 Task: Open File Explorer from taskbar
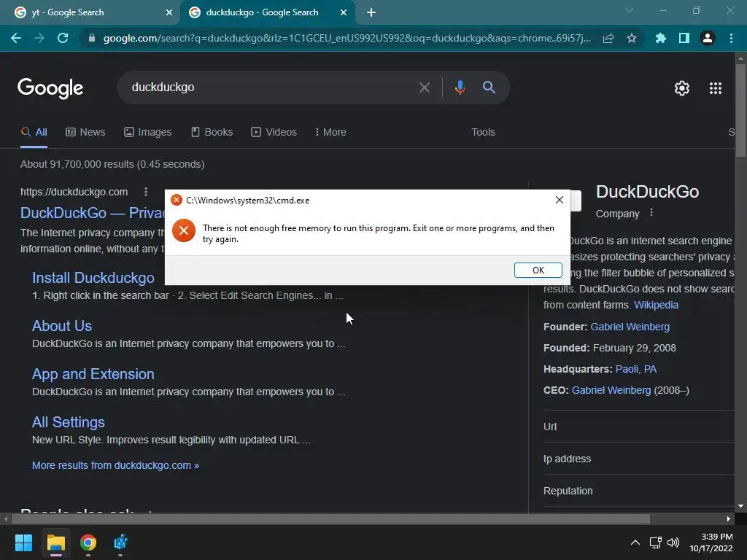(x=55, y=542)
